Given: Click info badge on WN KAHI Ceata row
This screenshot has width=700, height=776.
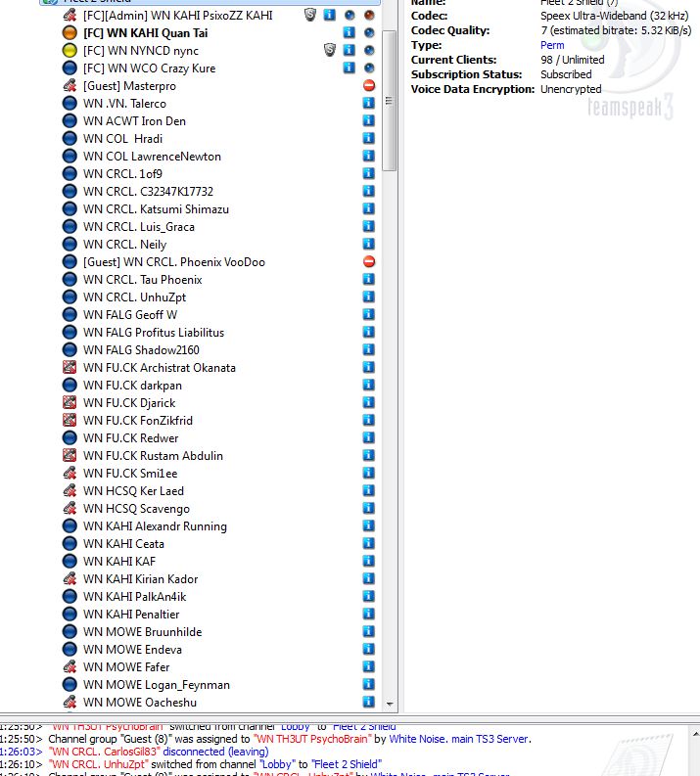Looking at the screenshot, I should (368, 543).
